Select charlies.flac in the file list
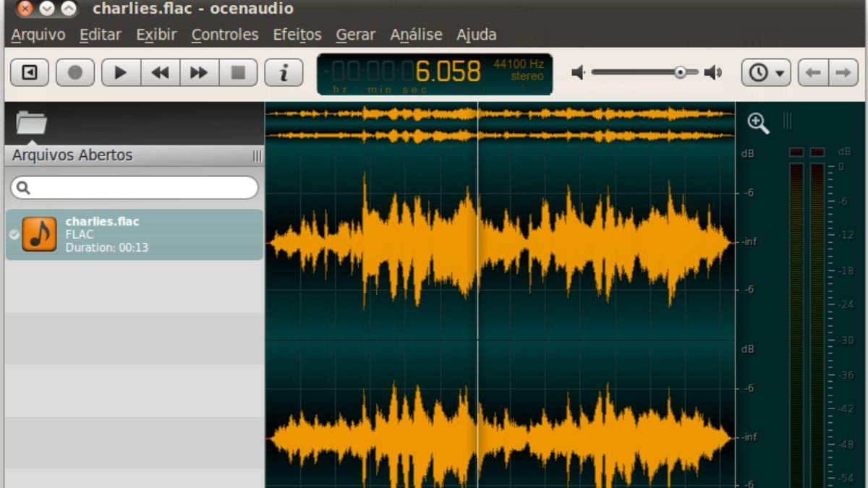 pyautogui.click(x=134, y=234)
